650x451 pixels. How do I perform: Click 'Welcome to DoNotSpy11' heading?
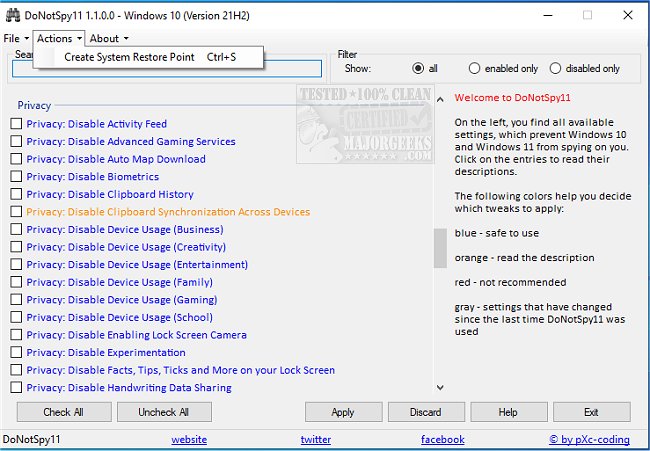click(512, 98)
